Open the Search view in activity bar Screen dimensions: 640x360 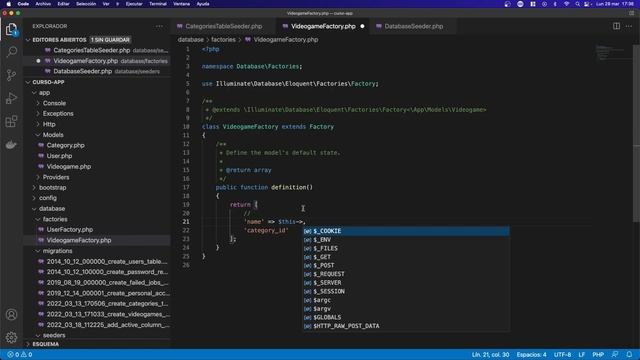click(11, 52)
